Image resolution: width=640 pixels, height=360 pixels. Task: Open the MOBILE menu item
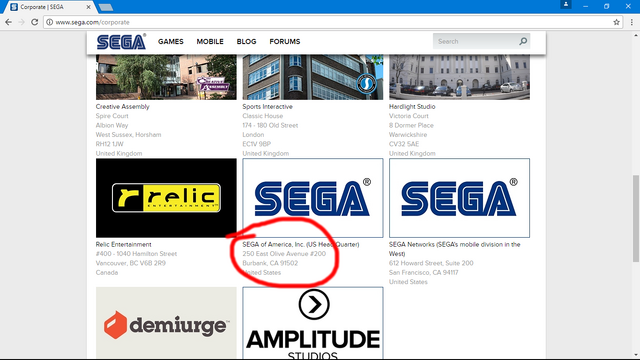click(210, 42)
